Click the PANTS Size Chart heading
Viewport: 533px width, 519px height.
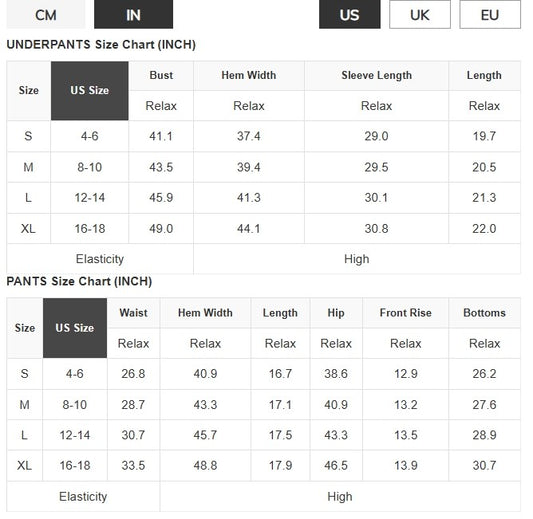79,281
